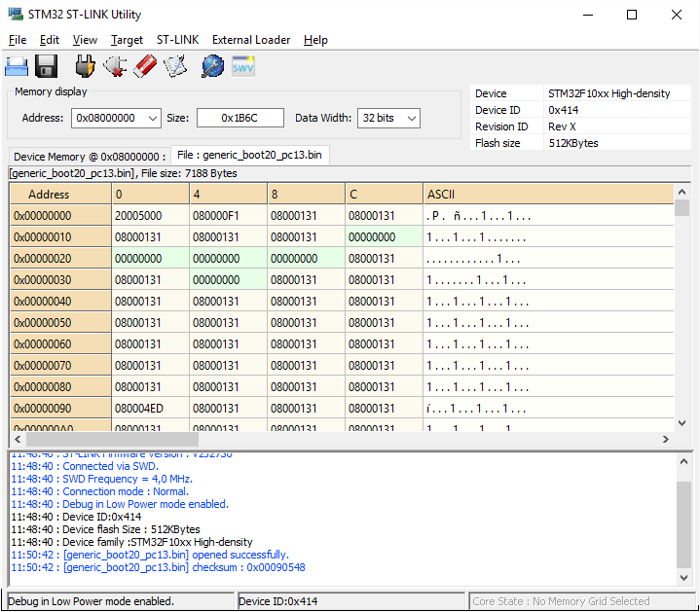The image size is (700, 612).
Task: Open the Target menu
Action: (x=127, y=40)
